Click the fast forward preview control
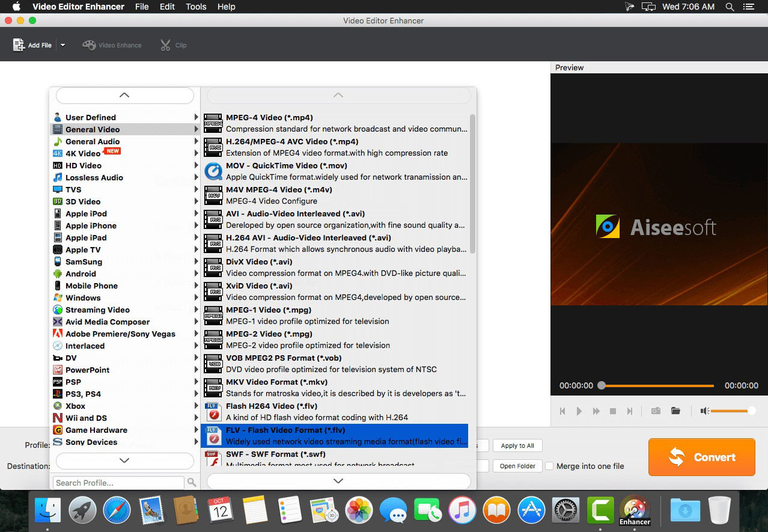 click(x=596, y=411)
